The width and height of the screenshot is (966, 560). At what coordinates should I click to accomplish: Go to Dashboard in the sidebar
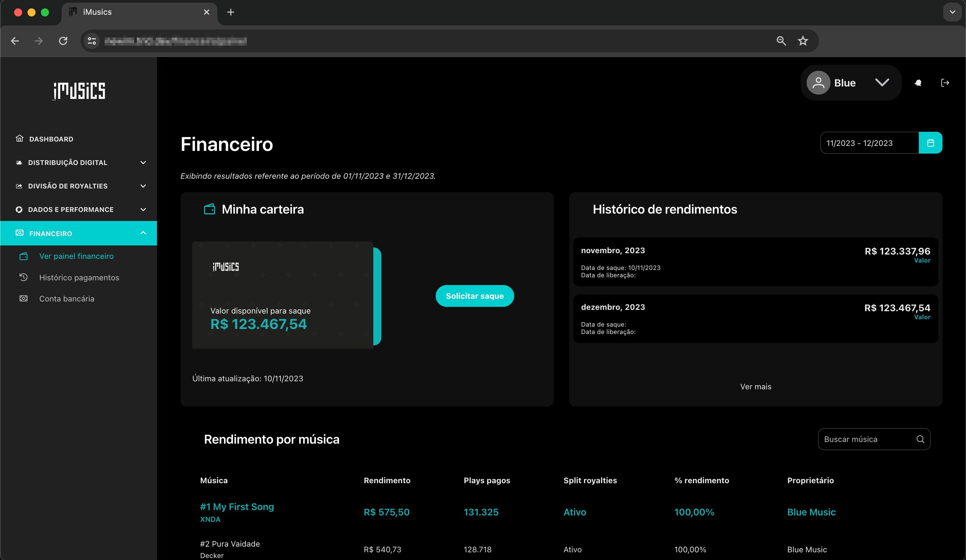pos(51,139)
